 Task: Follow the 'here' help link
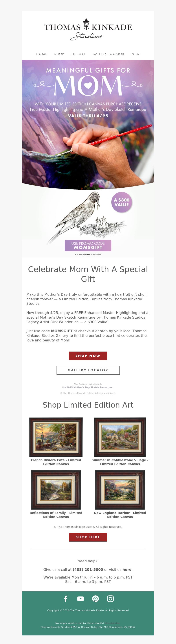coord(127,570)
